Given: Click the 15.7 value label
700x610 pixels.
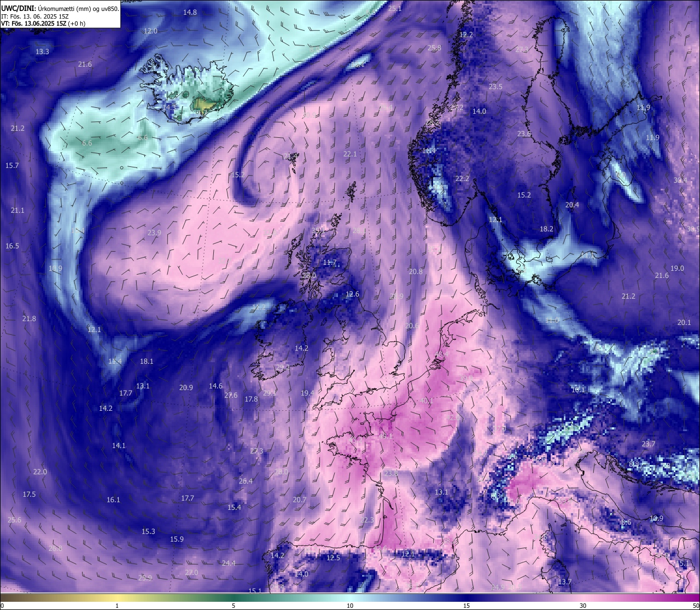Looking at the screenshot, I should pyautogui.click(x=12, y=165).
